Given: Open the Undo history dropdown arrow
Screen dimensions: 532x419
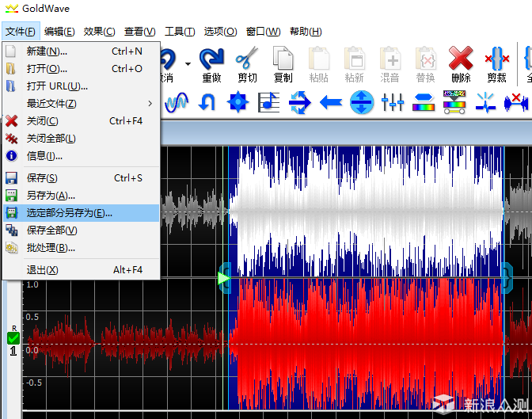Looking at the screenshot, I should point(188,64).
